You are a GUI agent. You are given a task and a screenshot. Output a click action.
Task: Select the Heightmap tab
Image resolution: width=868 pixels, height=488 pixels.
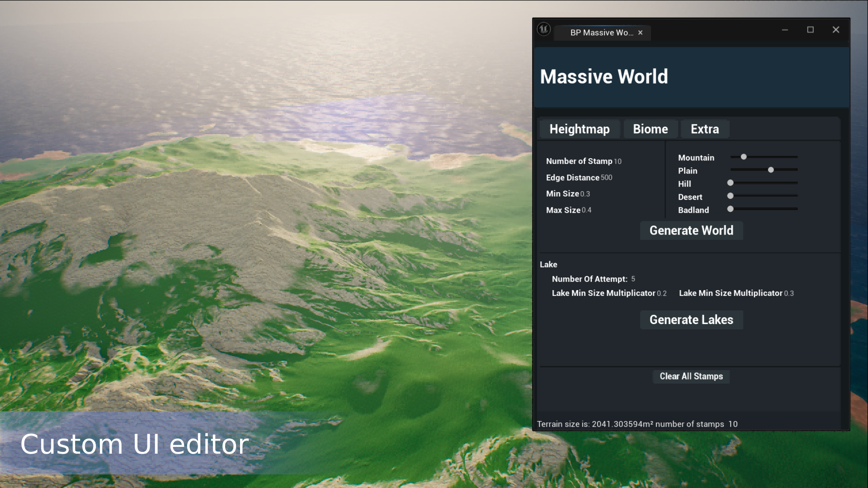tap(579, 129)
